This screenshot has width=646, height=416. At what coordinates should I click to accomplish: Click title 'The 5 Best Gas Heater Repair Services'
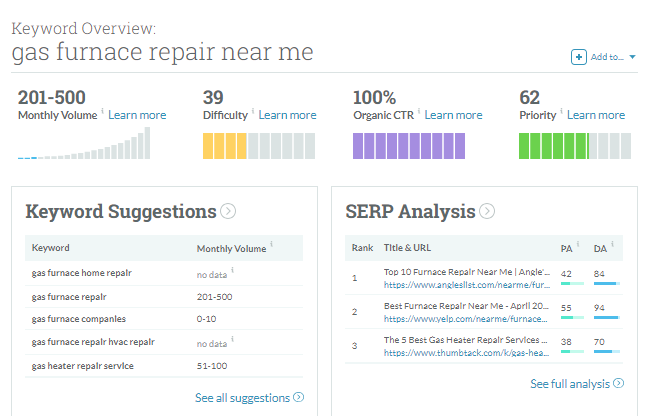[466, 340]
